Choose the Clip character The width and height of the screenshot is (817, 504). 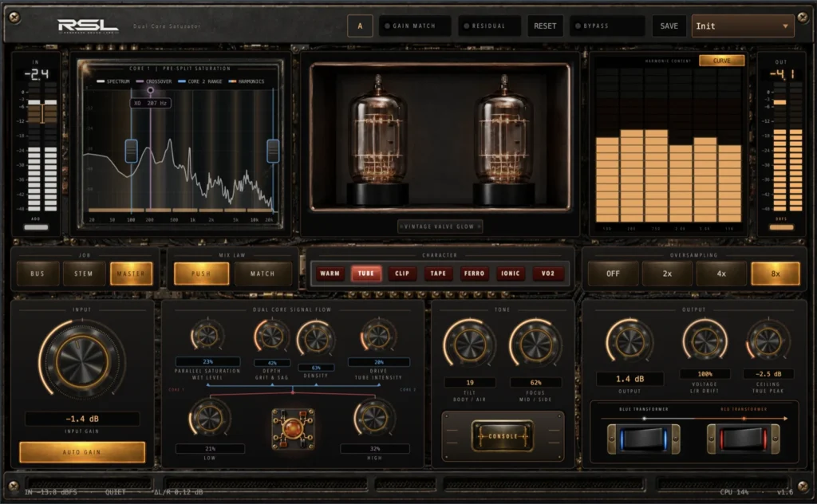coord(402,274)
